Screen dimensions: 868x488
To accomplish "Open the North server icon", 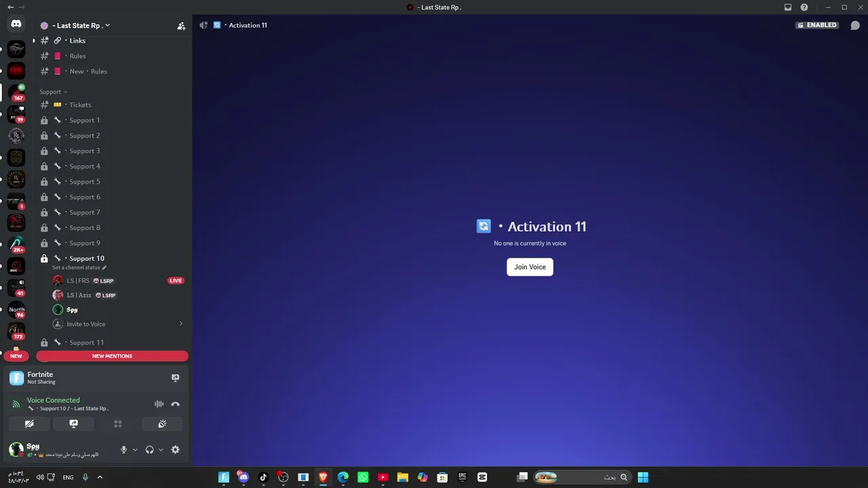I will [x=16, y=310].
